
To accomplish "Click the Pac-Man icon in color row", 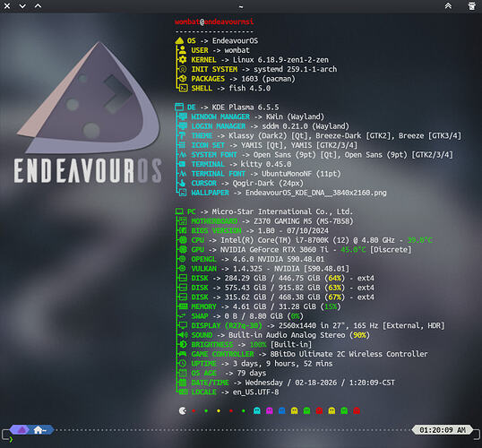I will (183, 410).
